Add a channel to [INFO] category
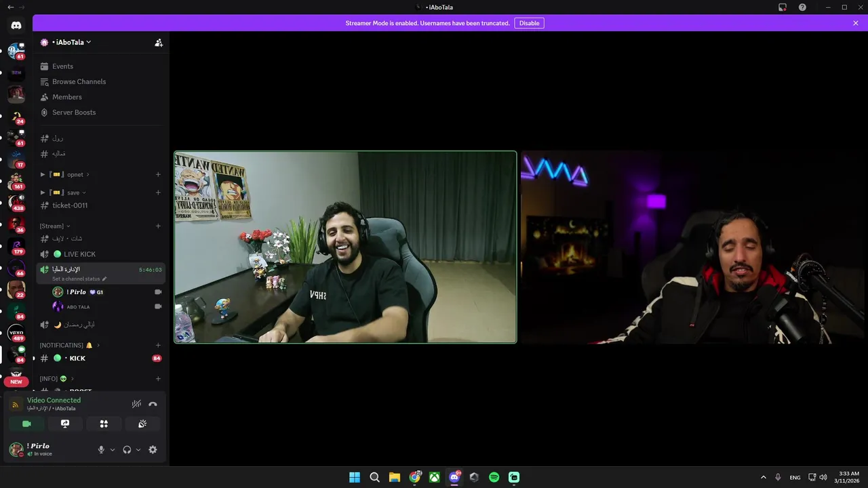This screenshot has height=488, width=868. click(x=158, y=378)
